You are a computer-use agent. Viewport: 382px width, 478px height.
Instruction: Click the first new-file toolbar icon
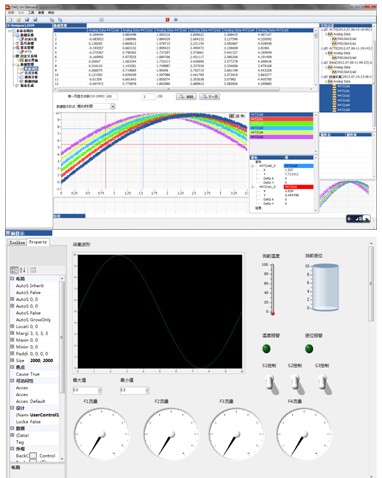pyautogui.click(x=10, y=20)
